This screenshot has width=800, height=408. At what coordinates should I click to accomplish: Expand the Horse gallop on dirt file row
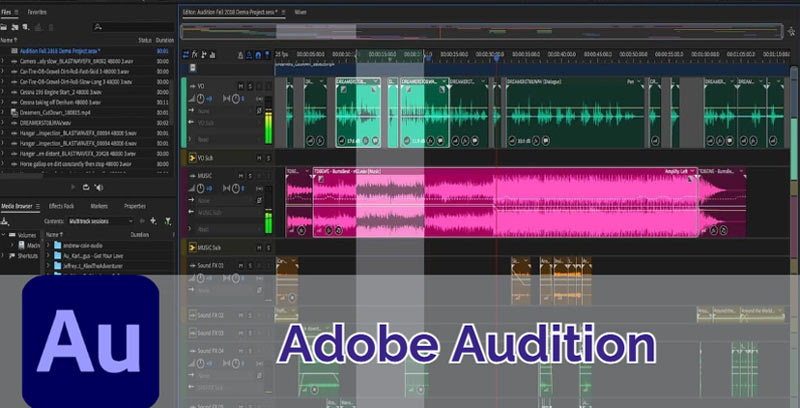(3, 164)
